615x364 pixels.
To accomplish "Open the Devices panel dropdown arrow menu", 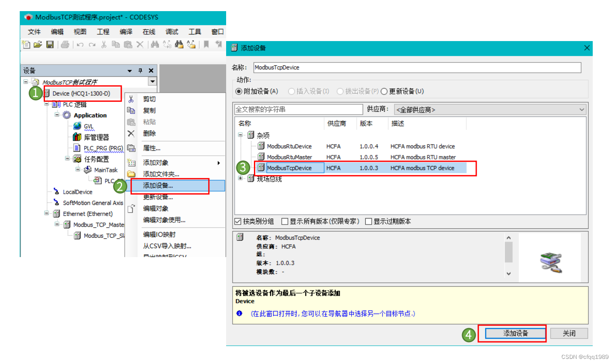I will 129,71.
